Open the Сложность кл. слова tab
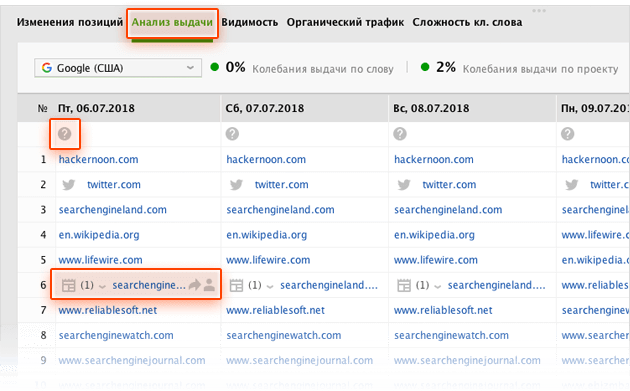630x391 pixels. [467, 22]
